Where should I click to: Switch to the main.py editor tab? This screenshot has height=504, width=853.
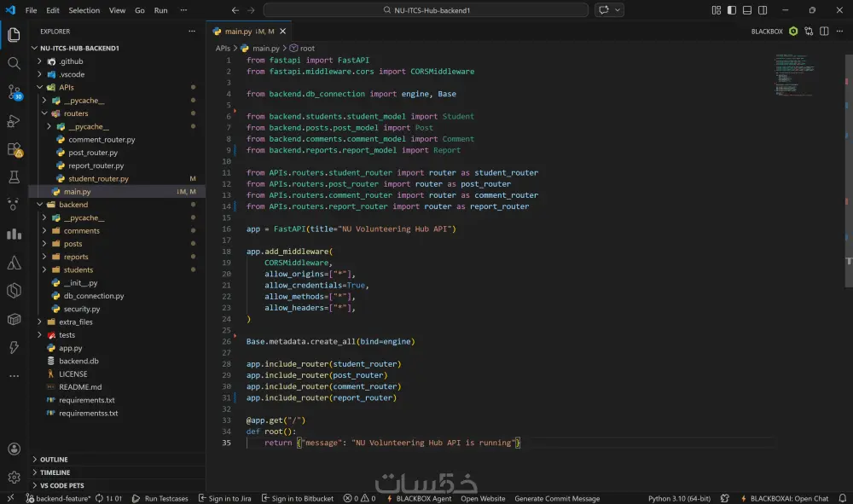pos(240,31)
